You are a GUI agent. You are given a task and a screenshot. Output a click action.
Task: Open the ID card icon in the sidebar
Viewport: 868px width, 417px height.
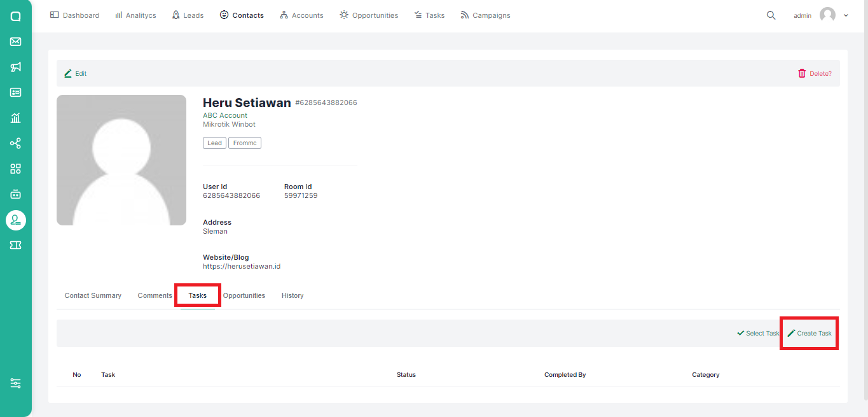click(16, 92)
